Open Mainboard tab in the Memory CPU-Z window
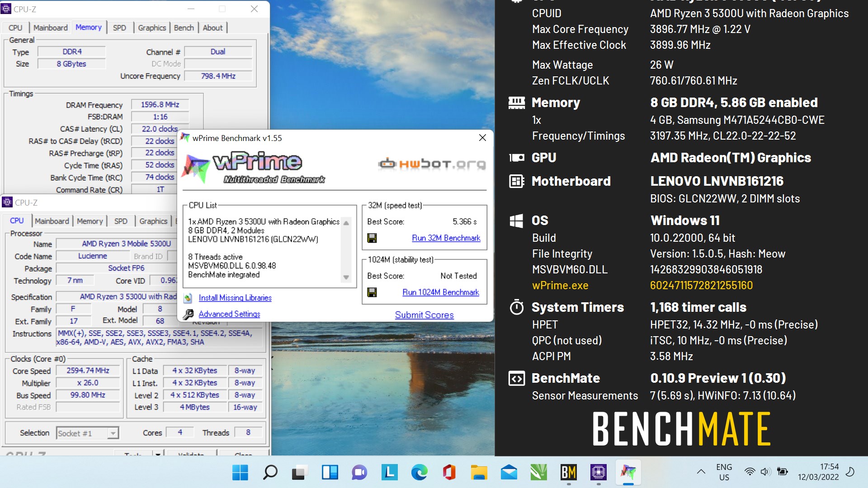 [50, 28]
